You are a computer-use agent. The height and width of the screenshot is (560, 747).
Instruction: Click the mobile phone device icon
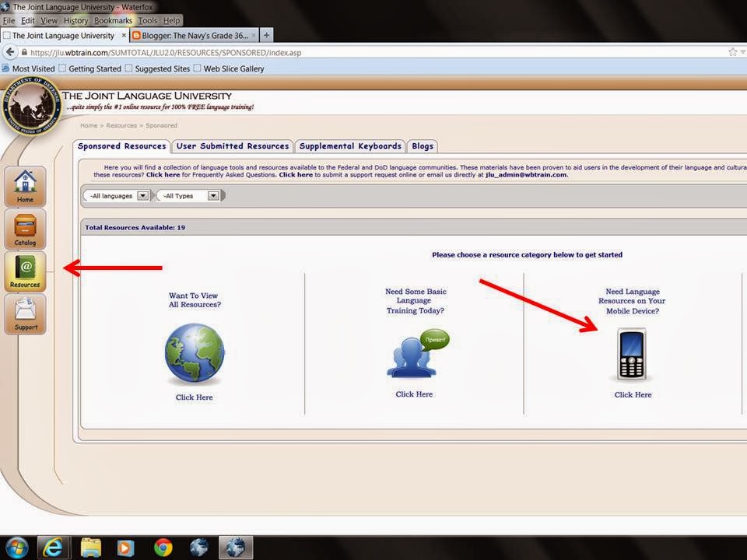(632, 354)
